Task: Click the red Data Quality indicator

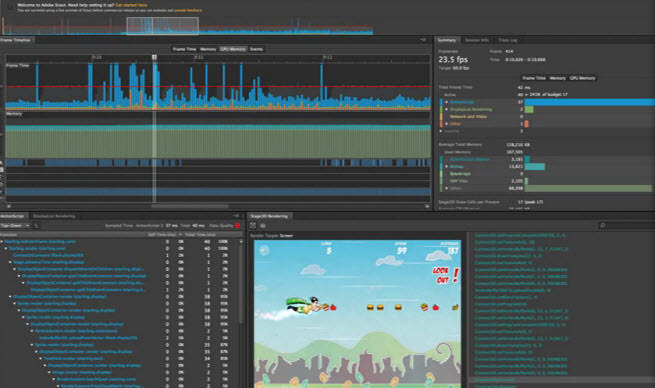Action: [237, 226]
